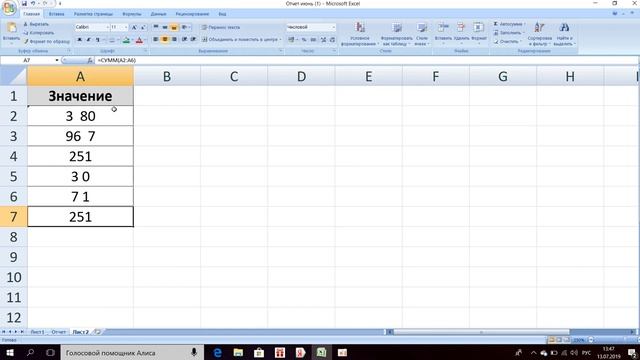Select column B header
Viewport: 640px width, 360px height.
tap(167, 76)
